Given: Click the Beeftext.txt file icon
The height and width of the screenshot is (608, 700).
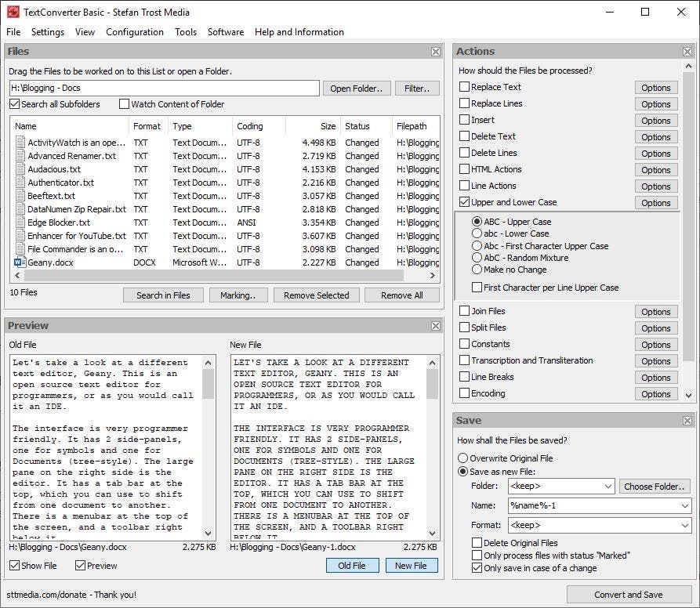Looking at the screenshot, I should click(x=20, y=196).
